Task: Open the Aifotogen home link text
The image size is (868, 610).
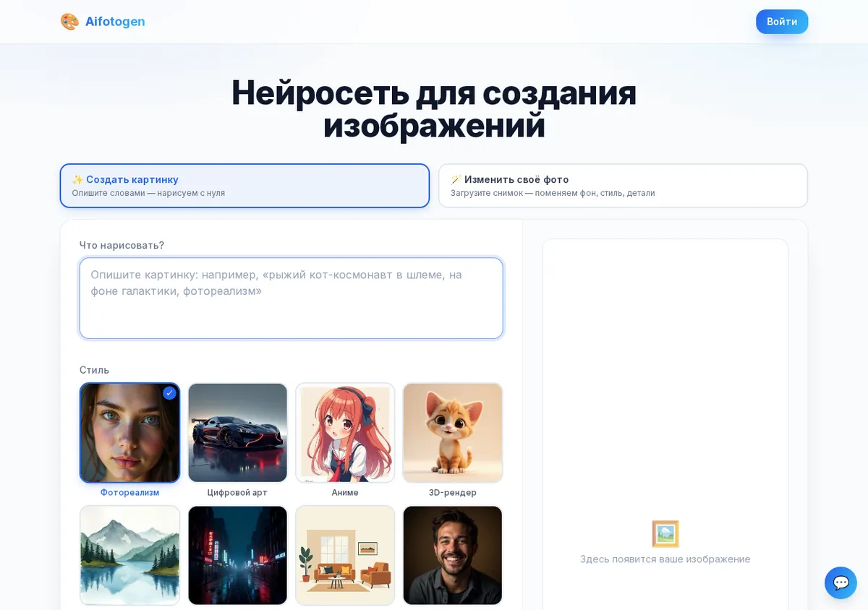Action: pos(115,22)
